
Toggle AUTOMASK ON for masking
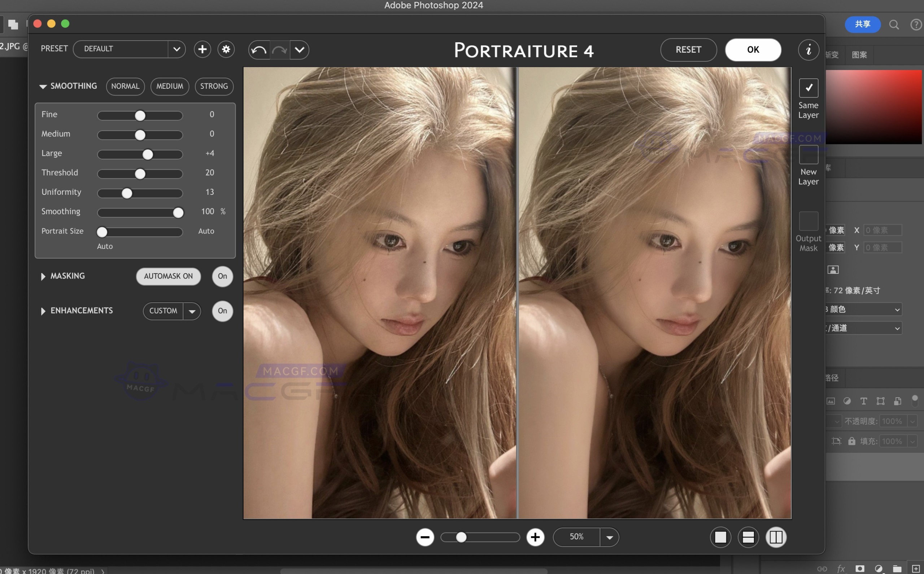tap(168, 276)
